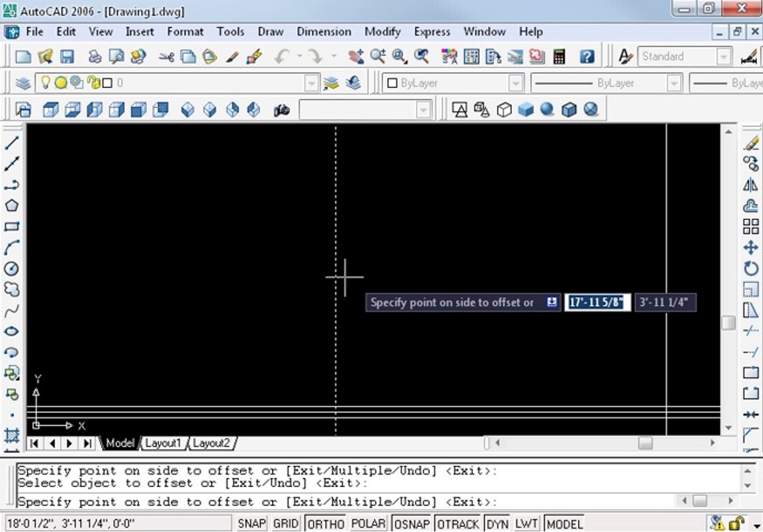
Task: Toggle ORTHO mode in status bar
Action: [x=325, y=524]
